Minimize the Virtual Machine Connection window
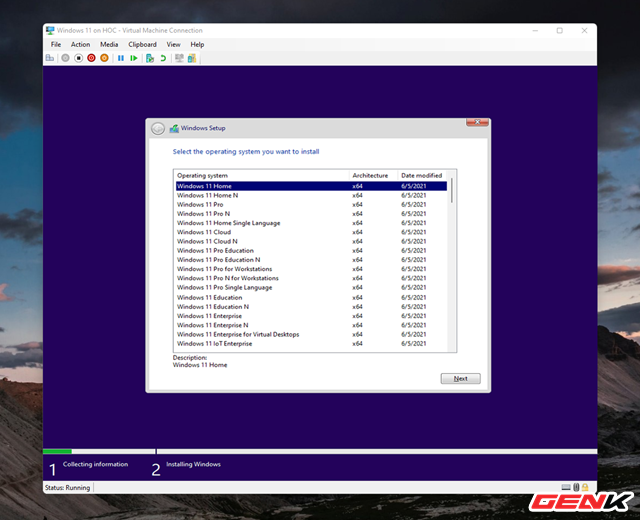The height and width of the screenshot is (520, 640). (x=535, y=31)
